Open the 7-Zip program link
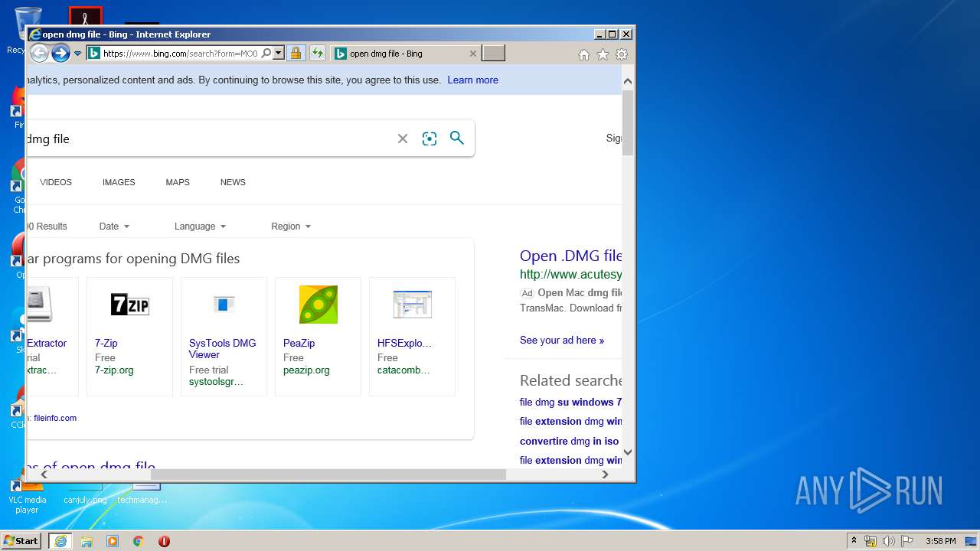980x551 pixels. 106,343
